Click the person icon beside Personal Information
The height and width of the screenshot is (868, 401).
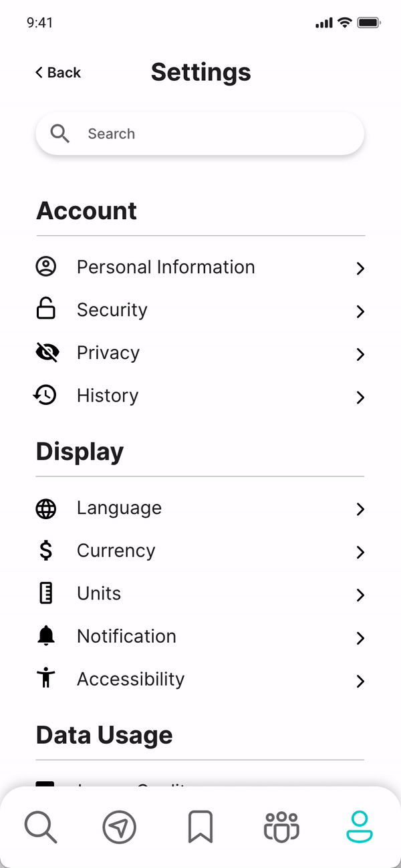pyautogui.click(x=45, y=267)
